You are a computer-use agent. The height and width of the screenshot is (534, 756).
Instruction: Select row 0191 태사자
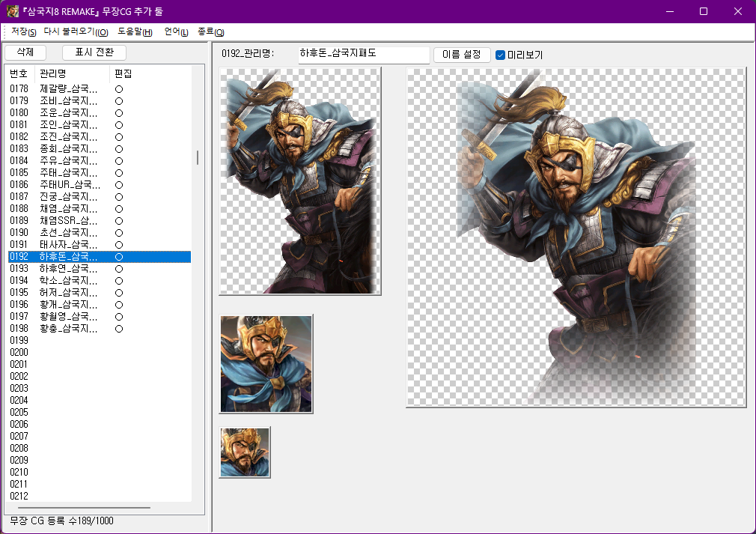pos(100,245)
